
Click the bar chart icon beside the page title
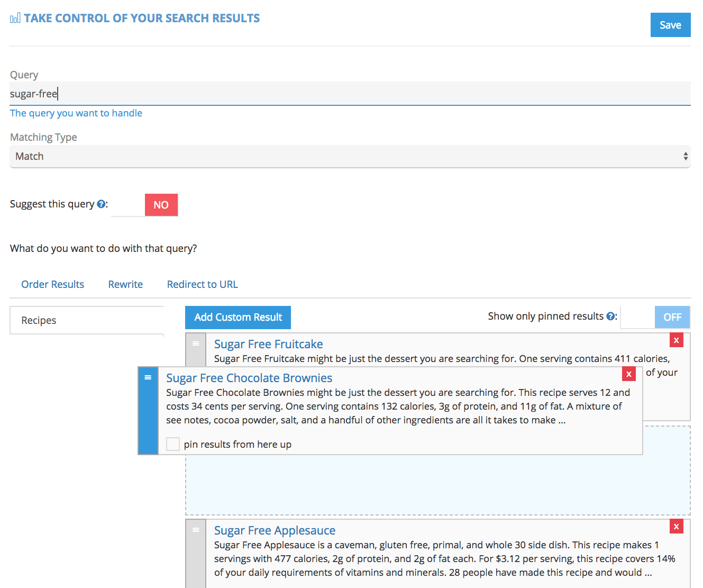[14, 17]
